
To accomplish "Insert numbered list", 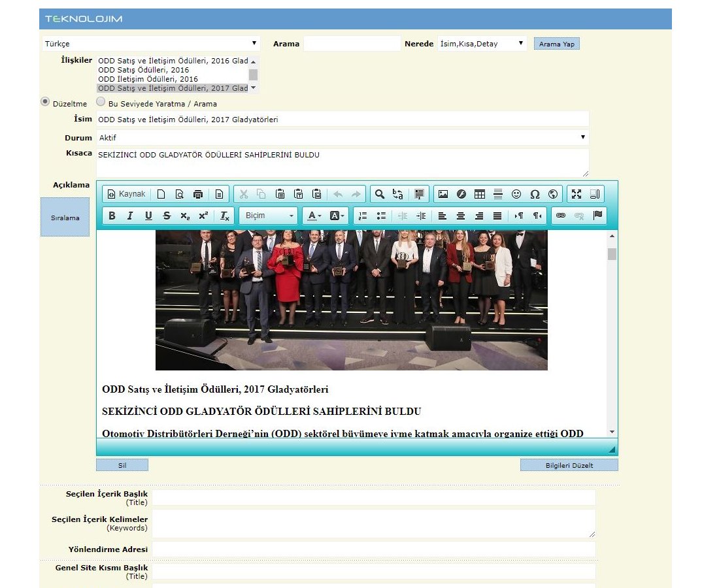I will 363,216.
